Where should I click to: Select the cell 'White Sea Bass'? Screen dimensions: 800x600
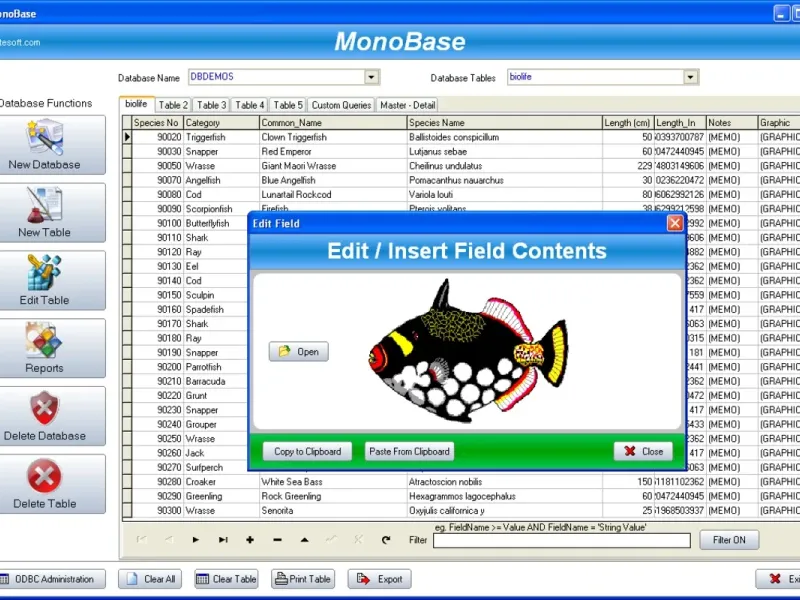pyautogui.click(x=333, y=482)
